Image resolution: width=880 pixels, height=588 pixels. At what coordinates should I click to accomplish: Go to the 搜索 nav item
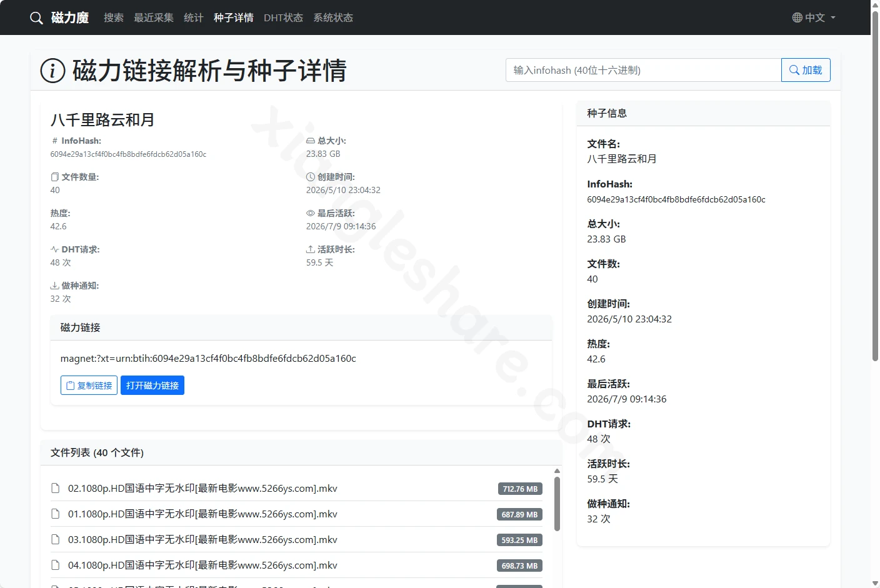point(114,17)
